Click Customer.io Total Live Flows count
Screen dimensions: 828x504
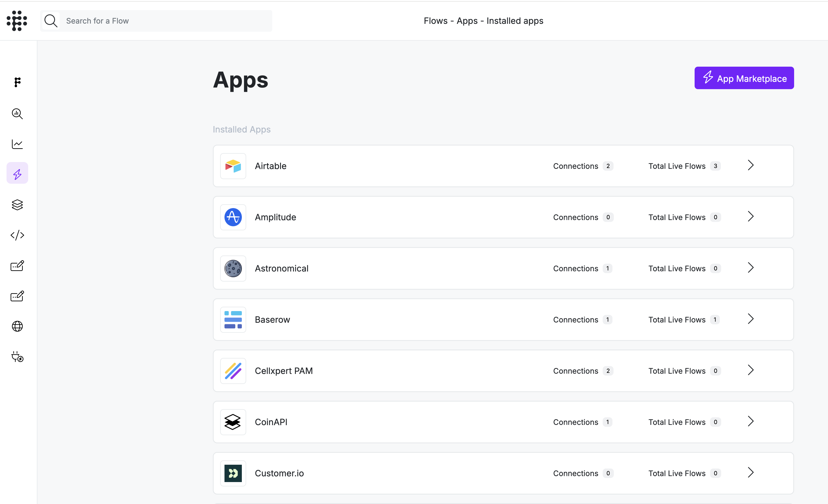[715, 473]
